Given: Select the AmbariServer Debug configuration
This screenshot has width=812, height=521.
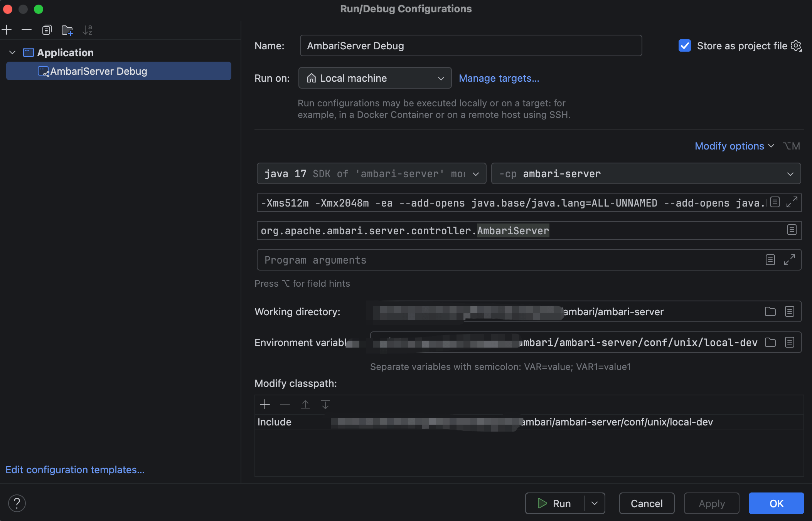Looking at the screenshot, I should (99, 71).
